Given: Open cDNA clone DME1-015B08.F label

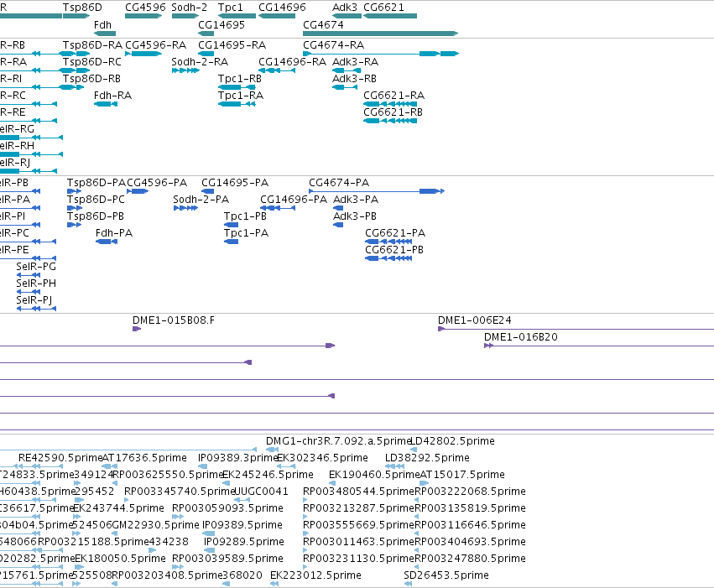Looking at the screenshot, I should pos(174,320).
